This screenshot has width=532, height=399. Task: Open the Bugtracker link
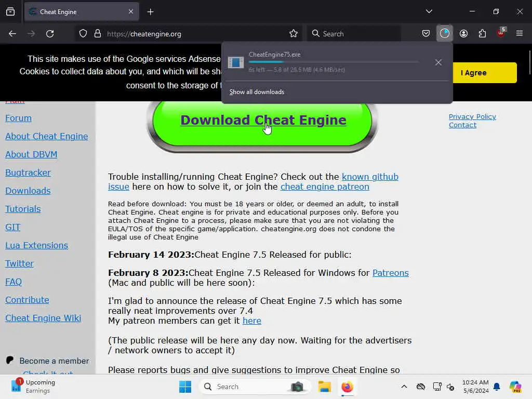click(28, 172)
